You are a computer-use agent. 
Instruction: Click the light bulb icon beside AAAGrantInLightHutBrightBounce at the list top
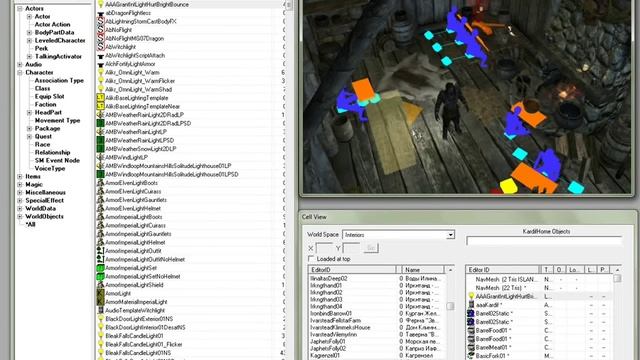[100, 4]
